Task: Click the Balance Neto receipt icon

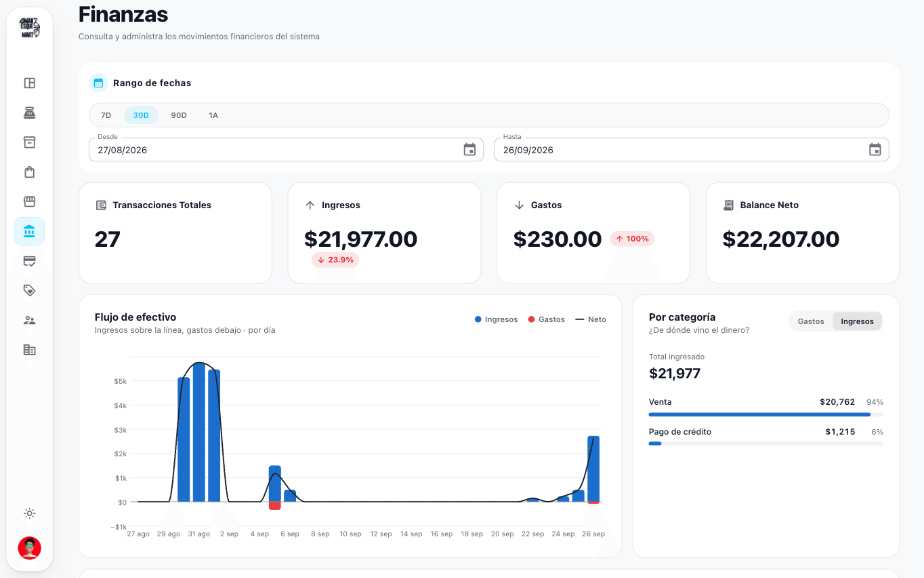Action: 729,205
